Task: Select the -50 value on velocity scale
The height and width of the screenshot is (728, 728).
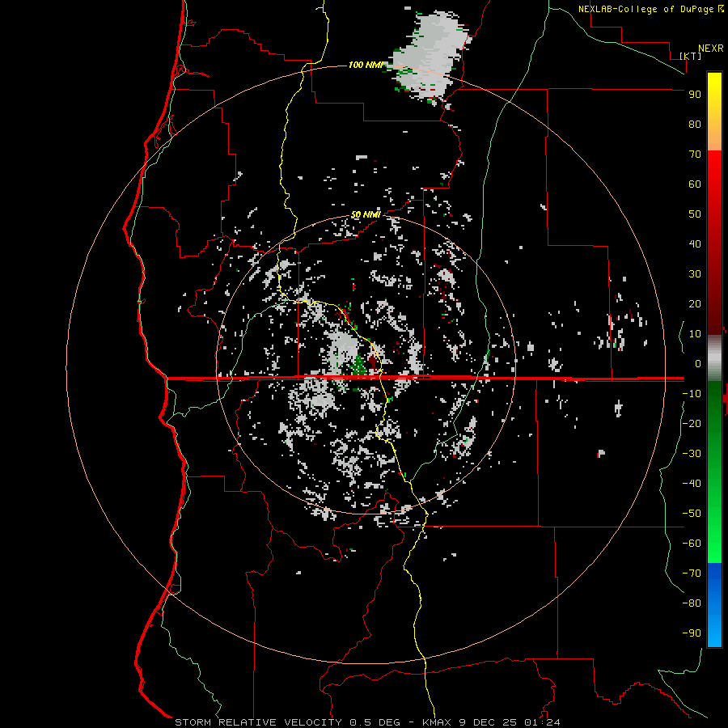Action: 692,513
